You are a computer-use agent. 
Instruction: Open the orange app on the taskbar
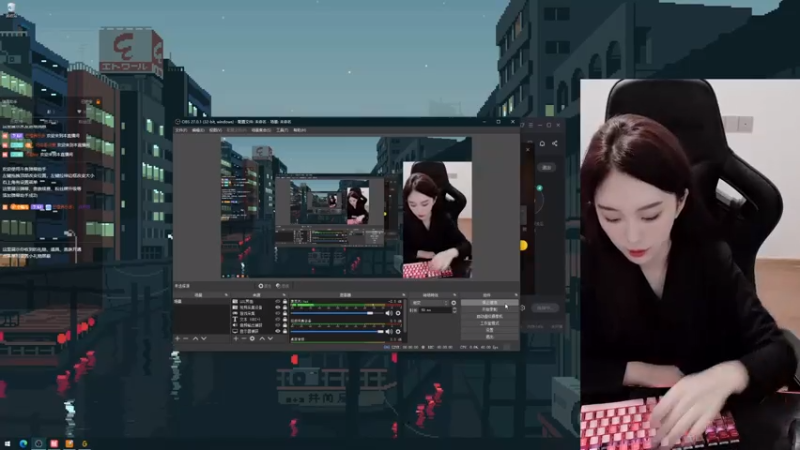tap(69, 443)
